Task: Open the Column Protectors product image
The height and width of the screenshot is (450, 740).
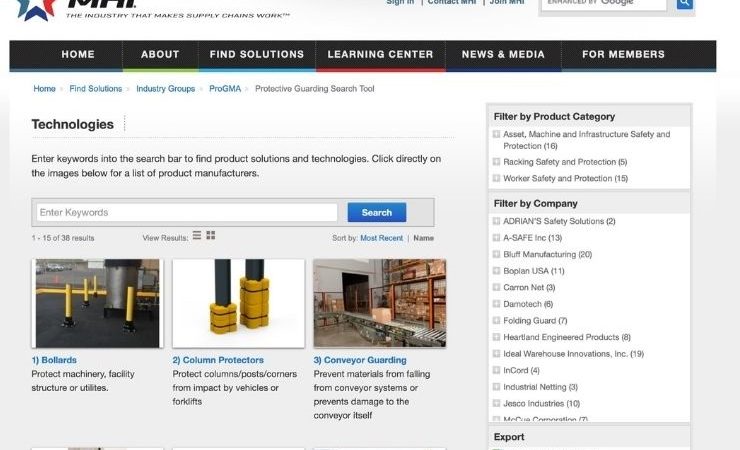Action: [x=238, y=303]
